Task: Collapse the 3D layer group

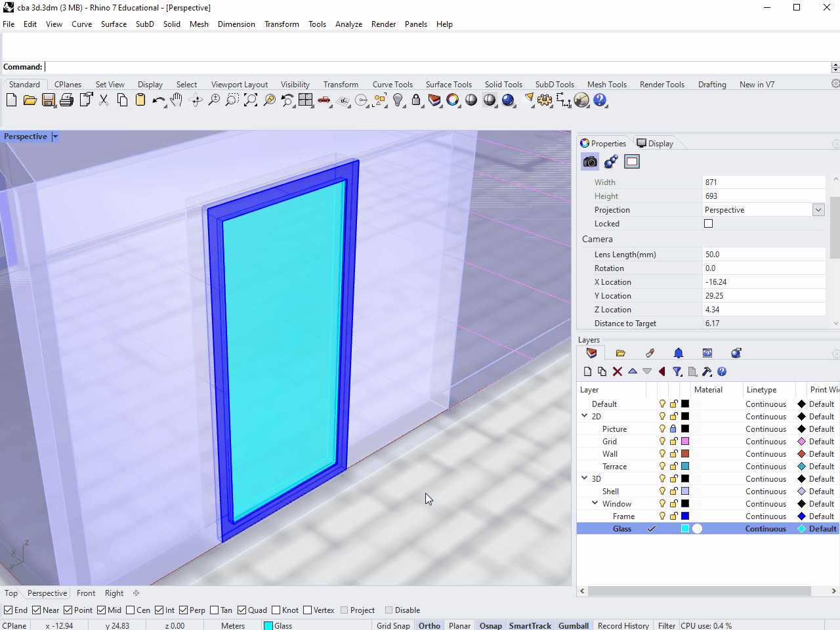Action: [584, 478]
